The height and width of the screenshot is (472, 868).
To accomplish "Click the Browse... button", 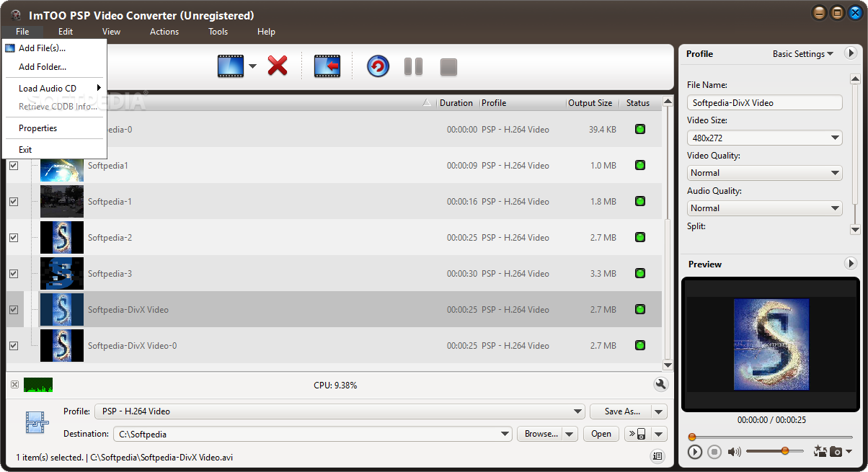I will (540, 434).
